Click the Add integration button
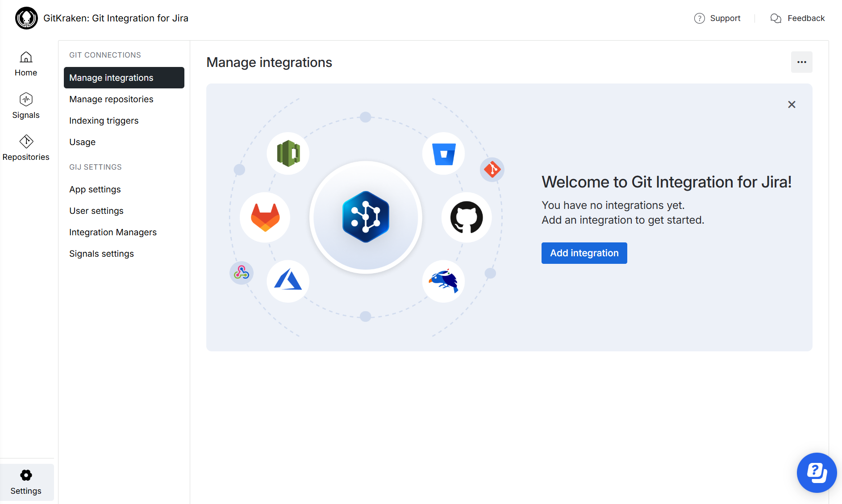Viewport: 842px width, 504px height. [584, 253]
